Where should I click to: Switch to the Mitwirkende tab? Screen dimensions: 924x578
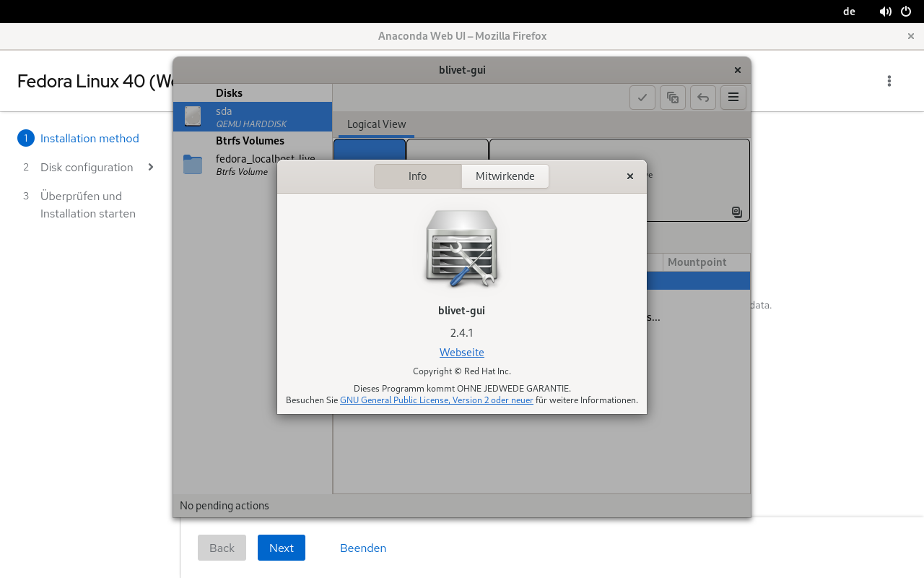(x=505, y=176)
